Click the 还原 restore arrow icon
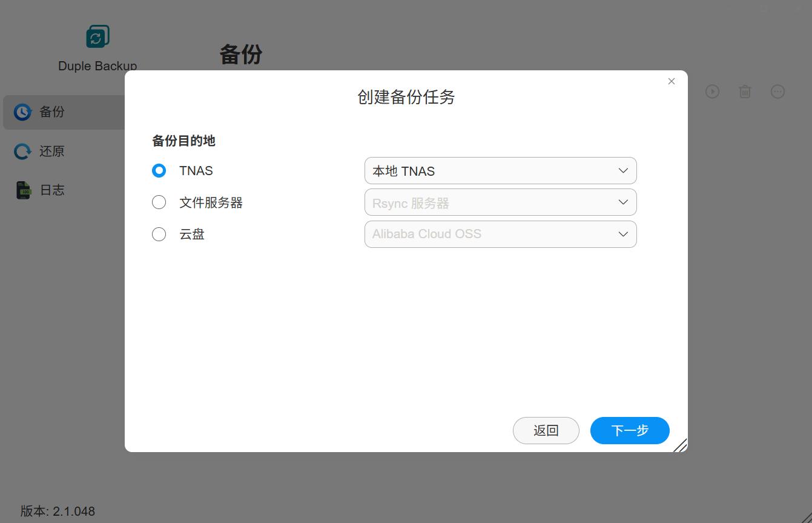812x523 pixels. 22,151
